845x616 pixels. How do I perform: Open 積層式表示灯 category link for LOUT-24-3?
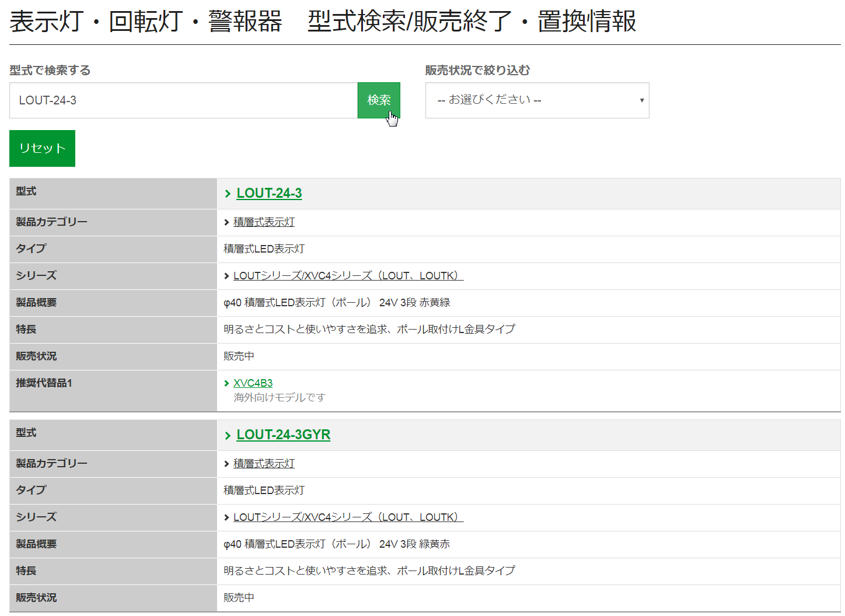(x=264, y=222)
